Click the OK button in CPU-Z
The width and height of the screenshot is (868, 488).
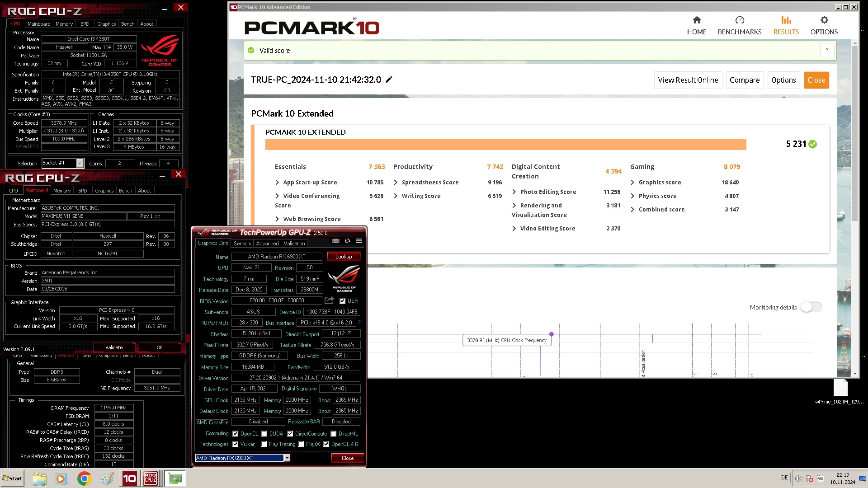[x=160, y=347]
